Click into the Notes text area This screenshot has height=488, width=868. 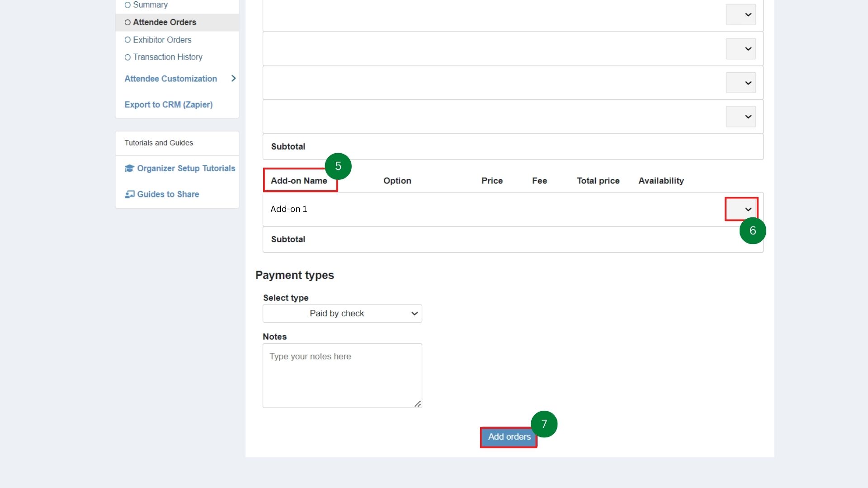click(x=342, y=375)
